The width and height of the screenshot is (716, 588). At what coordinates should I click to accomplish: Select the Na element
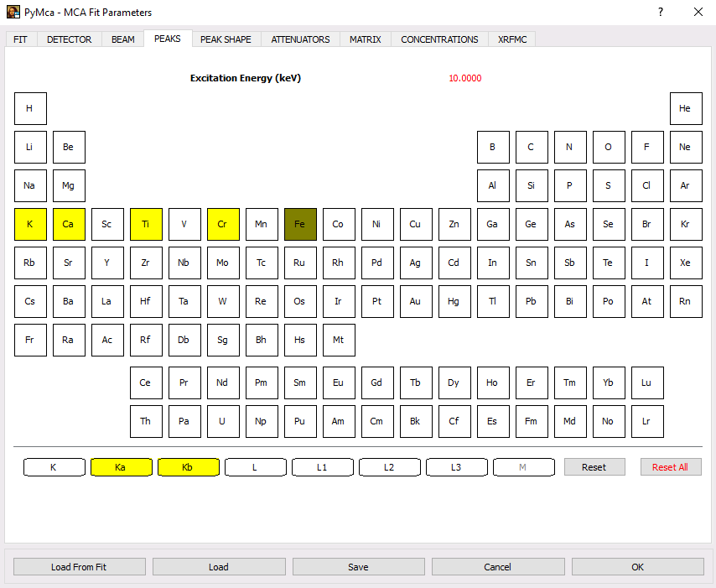coord(30,186)
